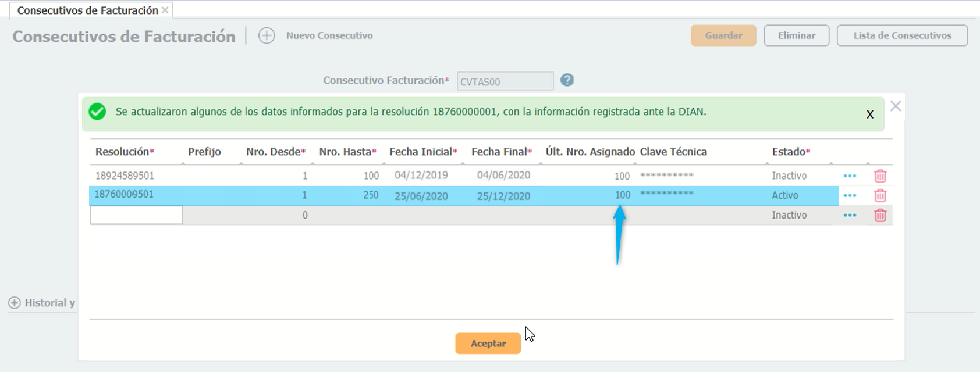Delete resolution 18760009501 with trash icon

[880, 195]
